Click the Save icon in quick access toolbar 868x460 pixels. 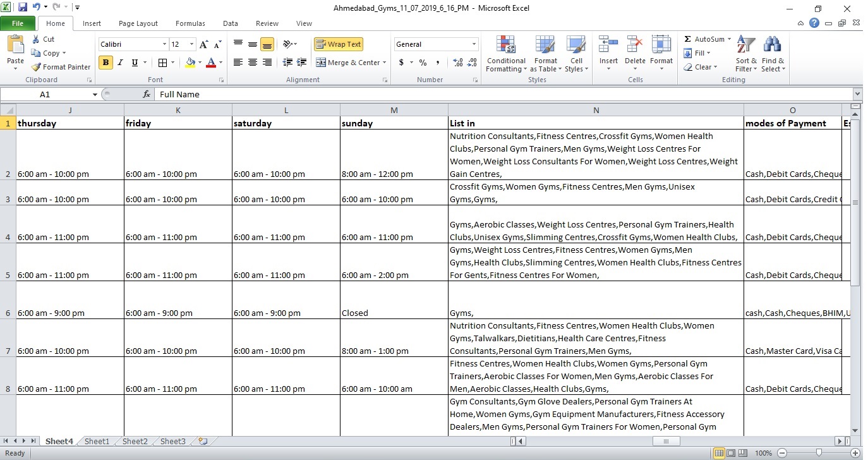(x=23, y=8)
